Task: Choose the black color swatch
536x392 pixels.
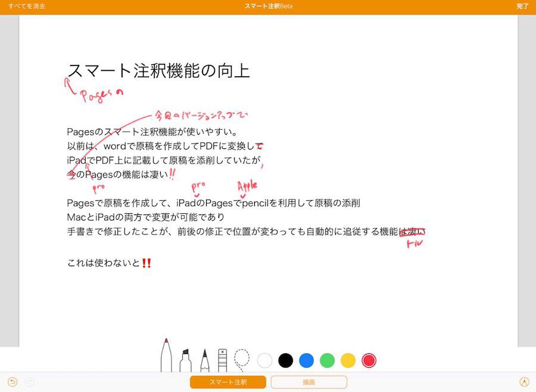Action: pyautogui.click(x=285, y=360)
